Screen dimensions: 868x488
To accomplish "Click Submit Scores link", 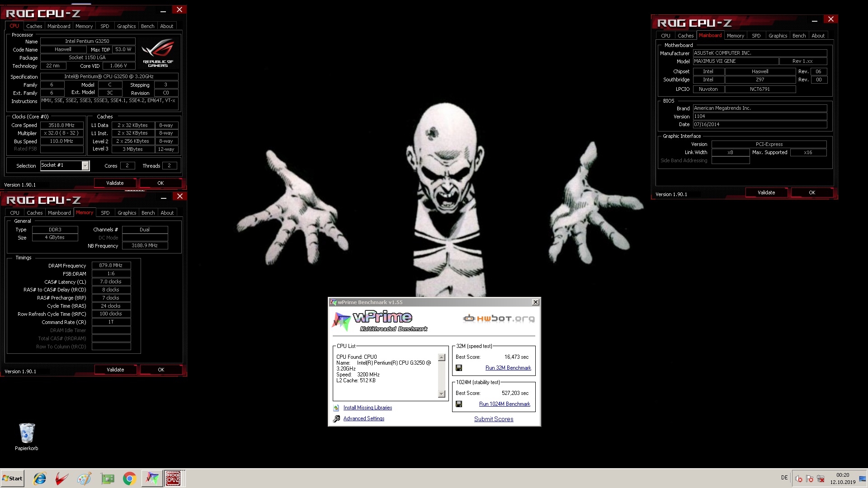I will pyautogui.click(x=494, y=419).
